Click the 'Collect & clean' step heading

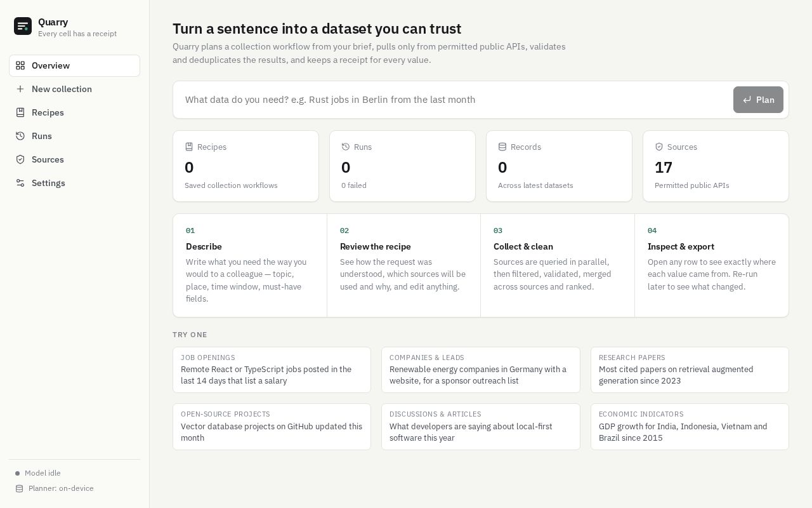523,246
